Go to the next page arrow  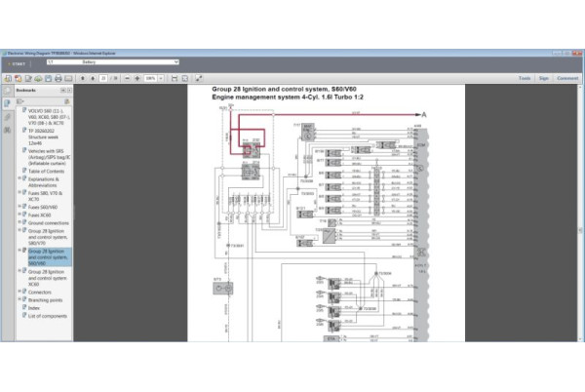(x=91, y=78)
